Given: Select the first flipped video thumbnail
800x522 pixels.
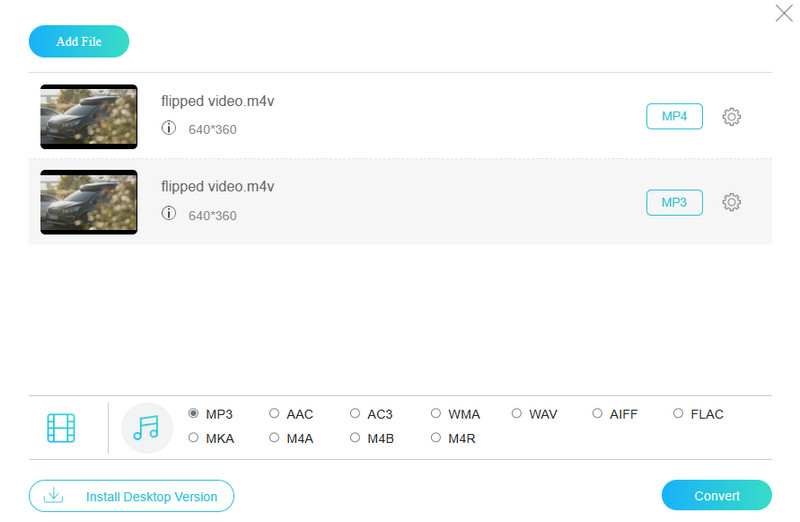Looking at the screenshot, I should [x=88, y=117].
